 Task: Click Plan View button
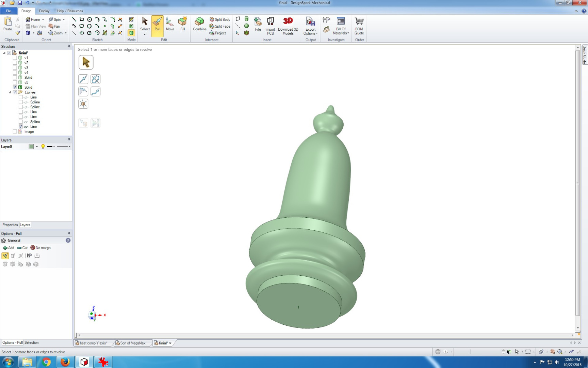pyautogui.click(x=36, y=26)
